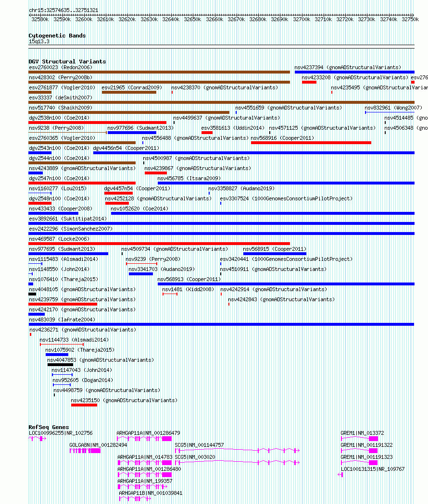428x504 pixels.
Task: Click the 32650k ruler position
Action: 192,19
